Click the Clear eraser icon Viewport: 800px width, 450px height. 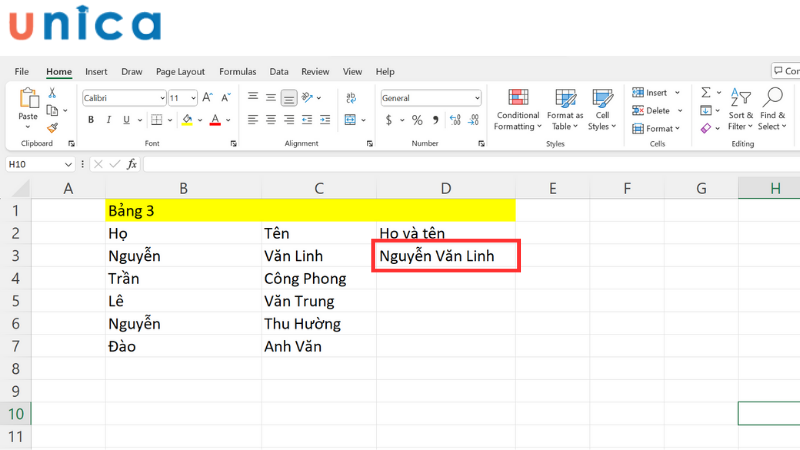click(706, 128)
